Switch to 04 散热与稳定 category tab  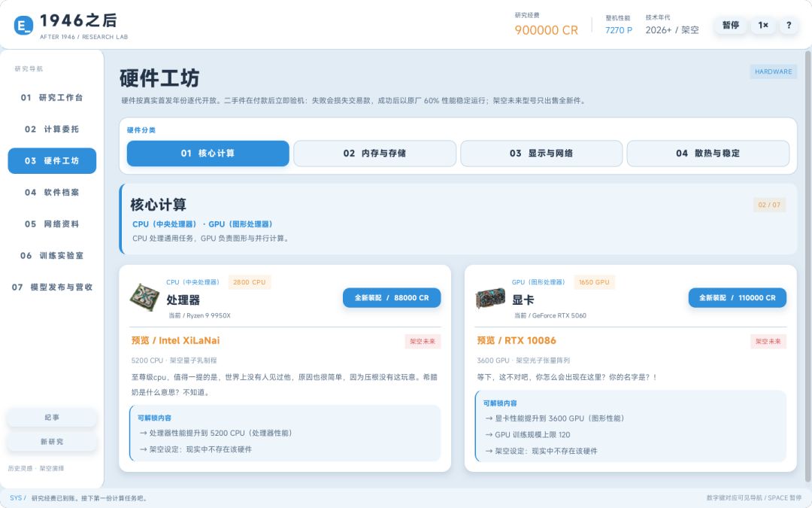(708, 154)
